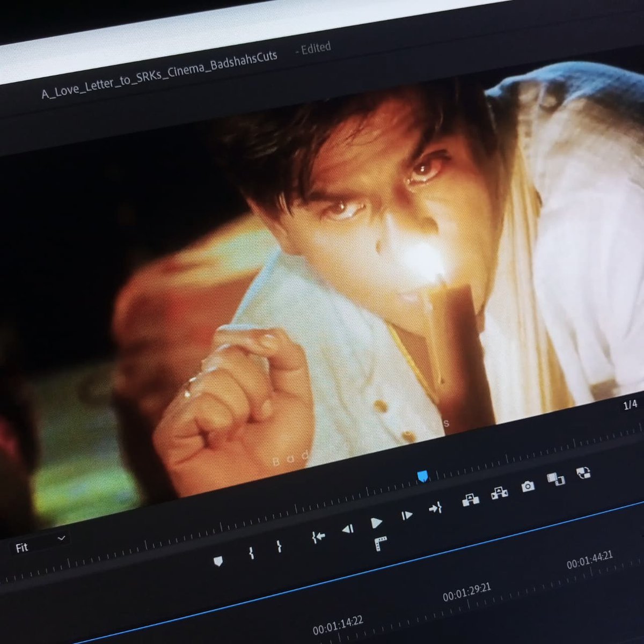Toggle proxies with the swap-arrows icon

[x=583, y=473]
